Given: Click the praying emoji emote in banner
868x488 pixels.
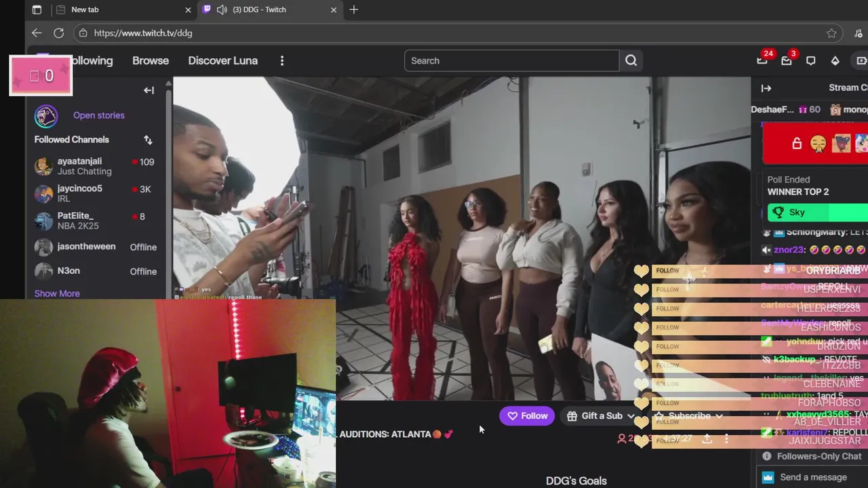Looking at the screenshot, I should (818, 144).
